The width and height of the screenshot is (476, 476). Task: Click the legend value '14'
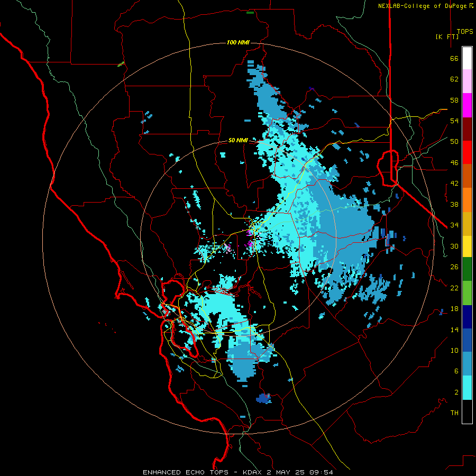pos(454,329)
